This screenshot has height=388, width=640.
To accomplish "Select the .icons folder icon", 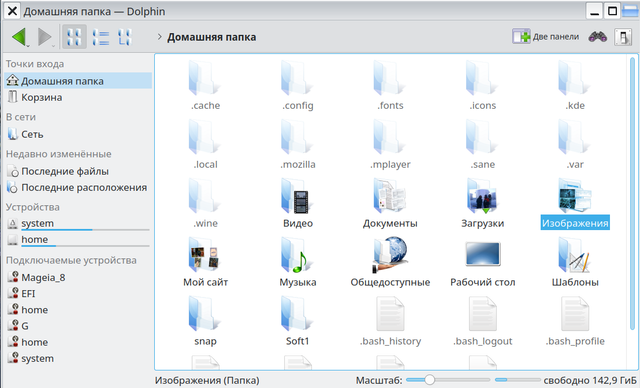I will coord(482,78).
